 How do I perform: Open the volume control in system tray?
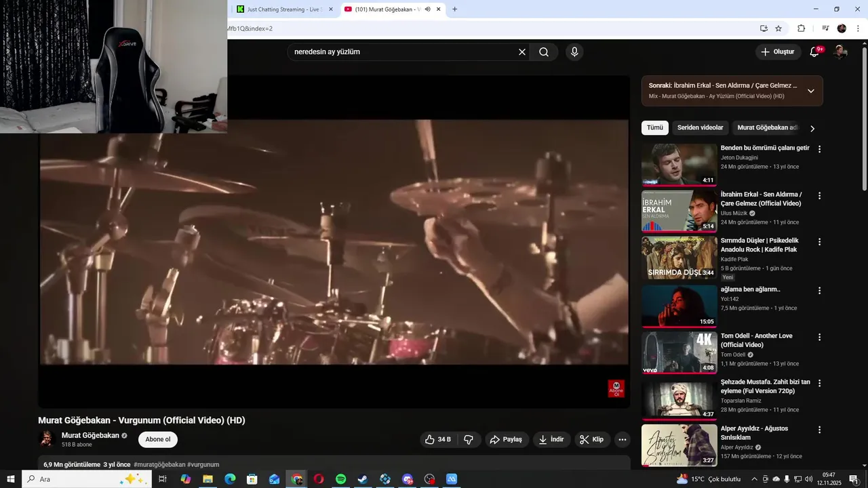pyautogui.click(x=809, y=479)
